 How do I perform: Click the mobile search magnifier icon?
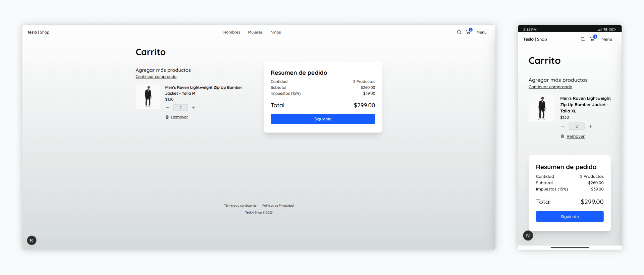pos(583,39)
